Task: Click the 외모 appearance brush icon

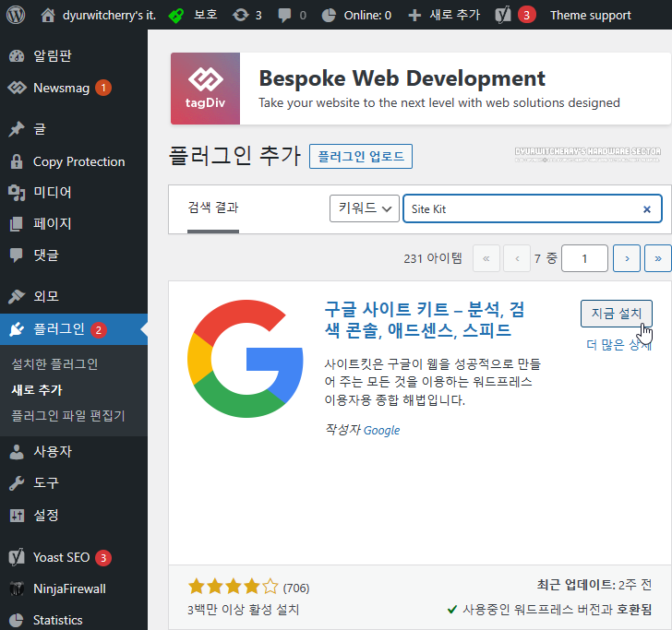Action: pos(17,296)
